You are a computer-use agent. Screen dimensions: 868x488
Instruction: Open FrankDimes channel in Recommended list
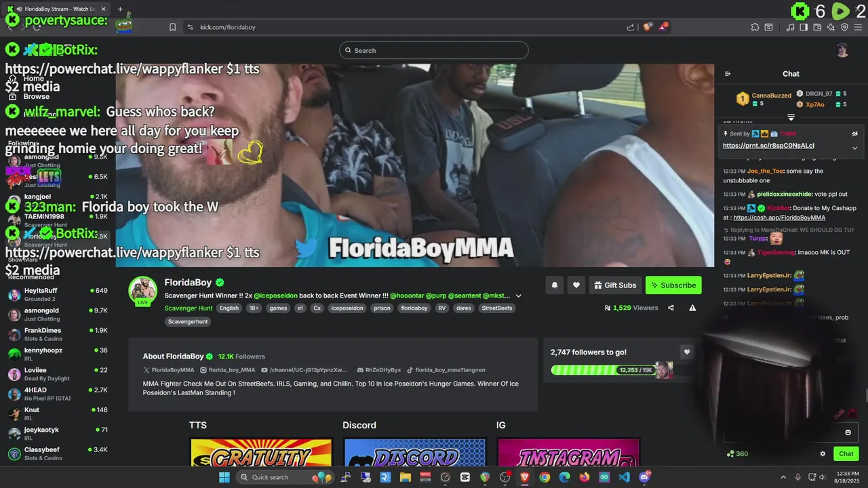click(58, 334)
